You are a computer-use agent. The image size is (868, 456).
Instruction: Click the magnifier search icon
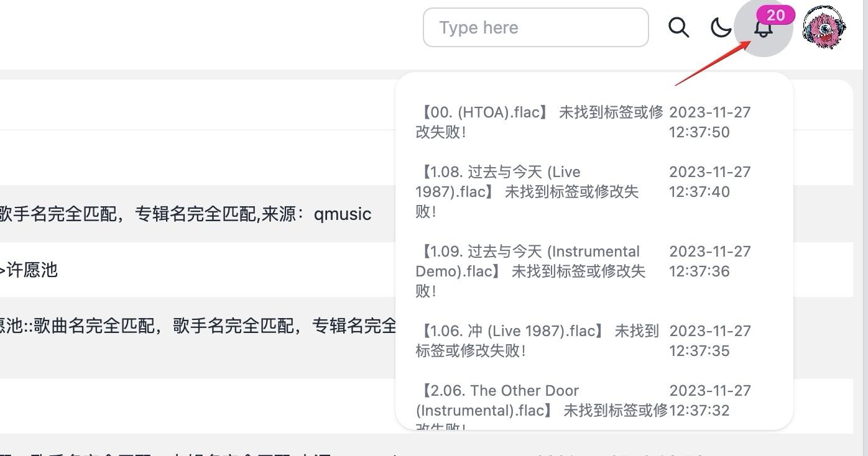pos(678,27)
